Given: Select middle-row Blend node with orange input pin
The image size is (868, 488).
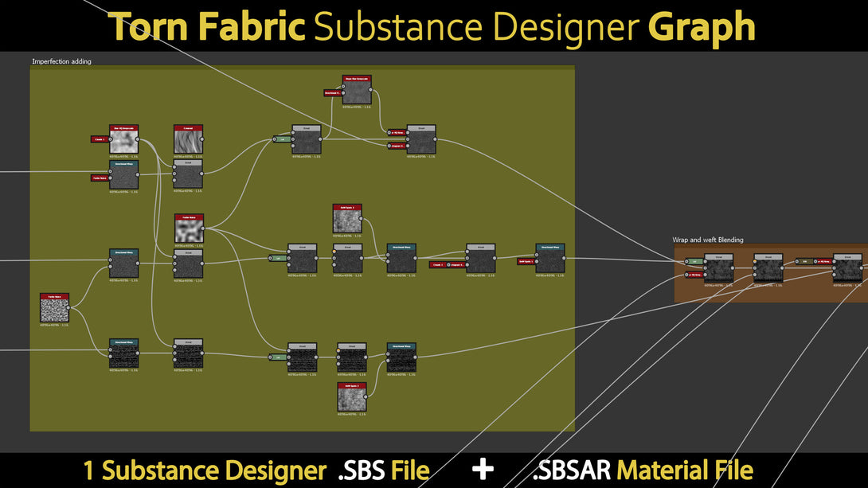Looking at the screenshot, I should [348, 259].
